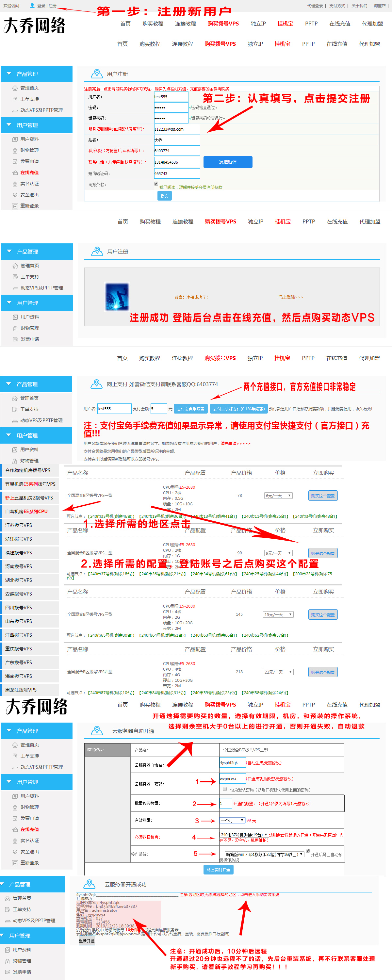Click 在线充值 icon in sidebar beside 云服务器自助开通 form
The image size is (392, 980).
tap(15, 829)
